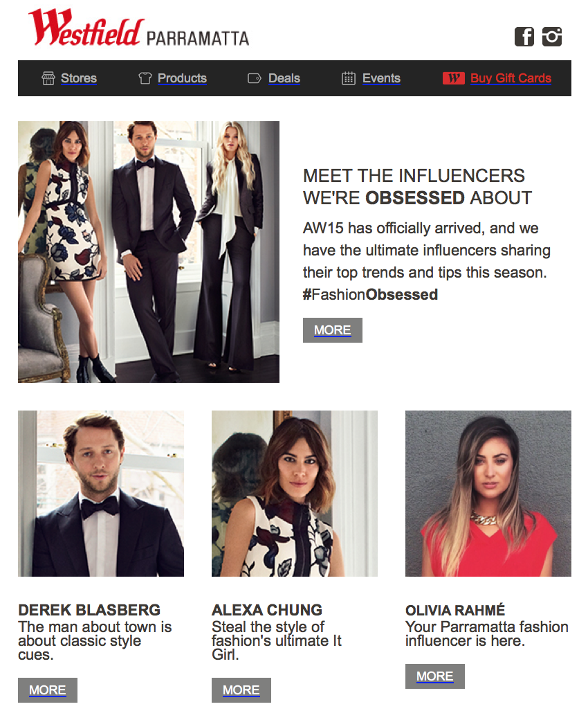The image size is (588, 720).
Task: Open the Derek Blasberg portrait photo
Action: click(101, 494)
